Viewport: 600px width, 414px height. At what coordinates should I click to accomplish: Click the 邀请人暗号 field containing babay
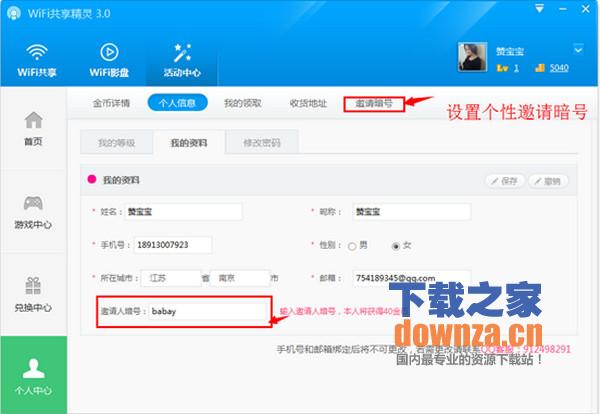(x=207, y=311)
